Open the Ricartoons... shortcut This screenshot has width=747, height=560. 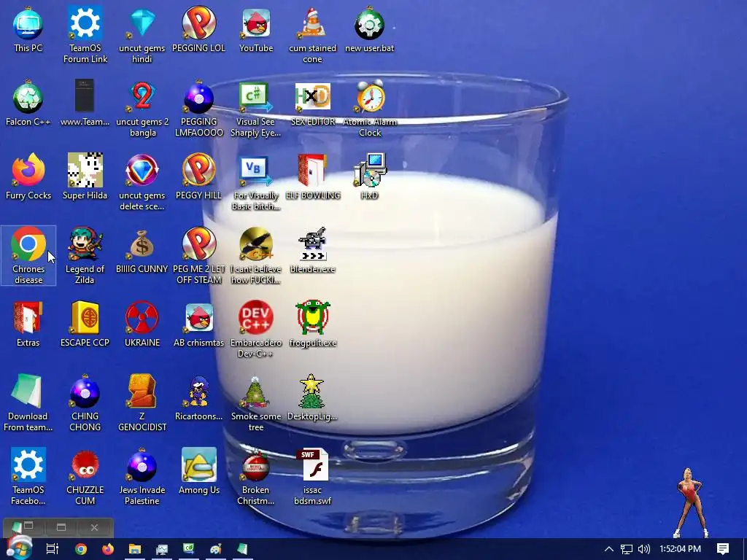(x=198, y=398)
